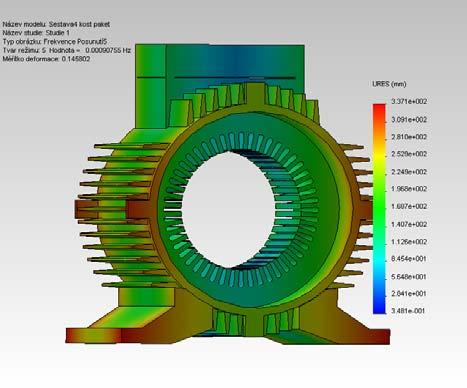Image resolution: width=467 pixels, height=388 pixels.
Task: Click the legend value 2.249e+002
Action: click(409, 172)
